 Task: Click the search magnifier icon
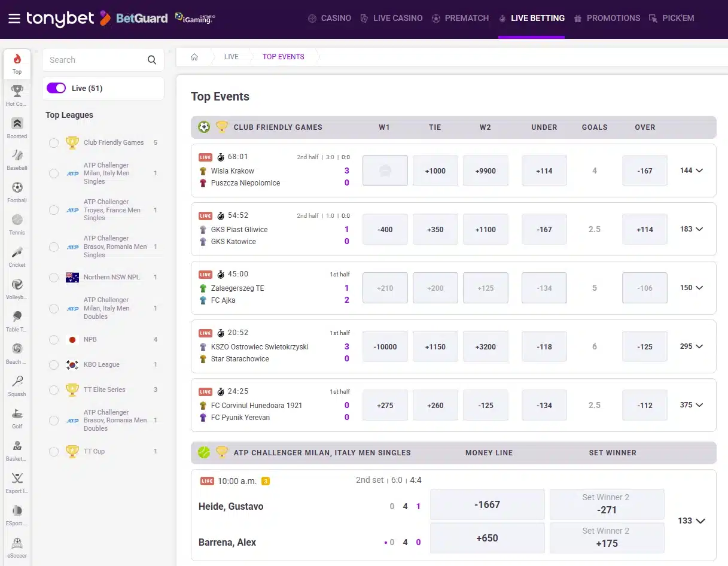tap(151, 60)
